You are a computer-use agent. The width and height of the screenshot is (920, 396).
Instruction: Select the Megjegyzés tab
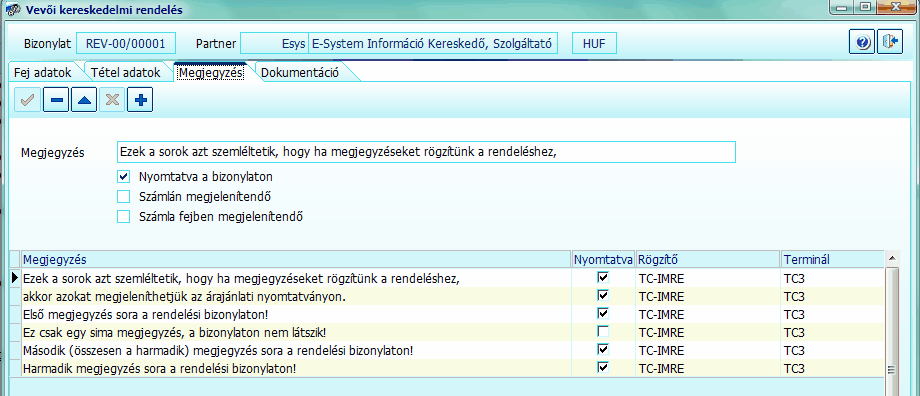tap(211, 73)
